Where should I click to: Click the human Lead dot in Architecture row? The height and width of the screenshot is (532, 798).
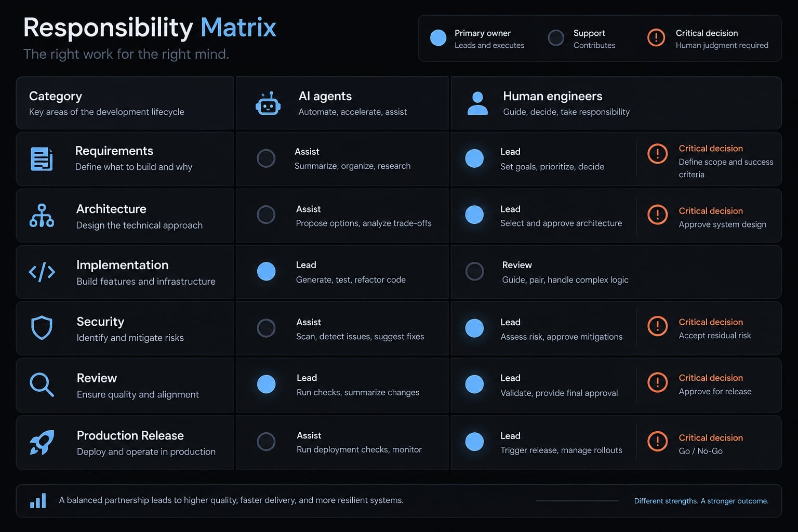point(474,215)
